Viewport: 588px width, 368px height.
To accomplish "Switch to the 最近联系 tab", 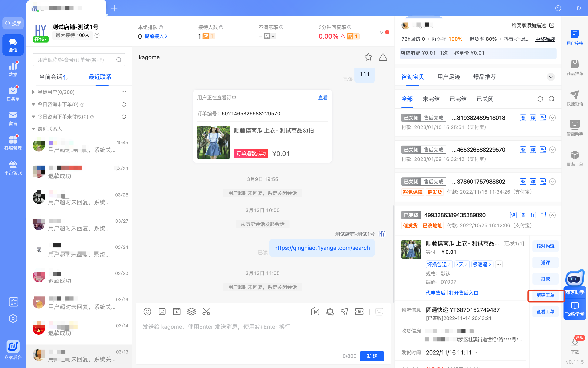I will pyautogui.click(x=100, y=77).
